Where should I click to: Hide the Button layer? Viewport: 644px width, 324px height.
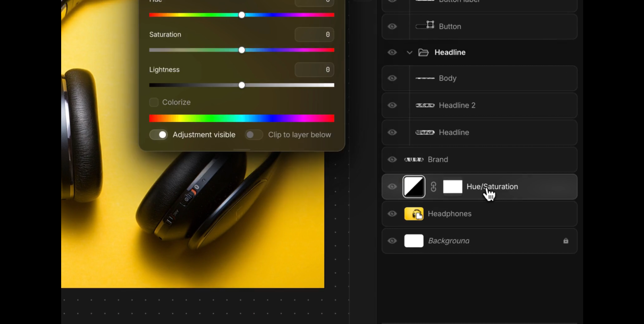(x=392, y=27)
